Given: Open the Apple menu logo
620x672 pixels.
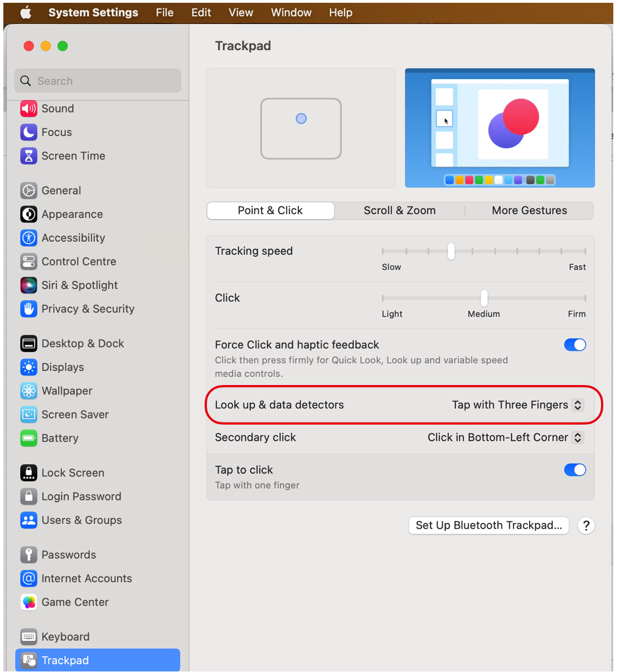Looking at the screenshot, I should (x=26, y=12).
